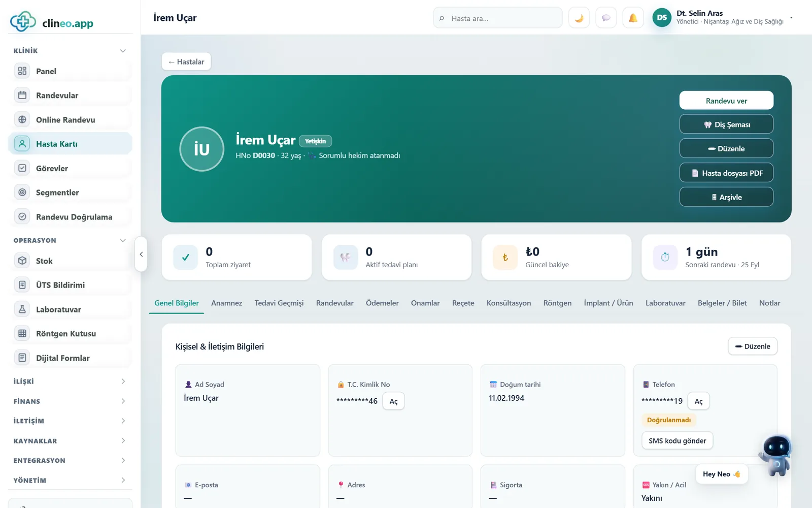Open the Ödemeler tab
Viewport: 812px width, 508px height.
(382, 303)
